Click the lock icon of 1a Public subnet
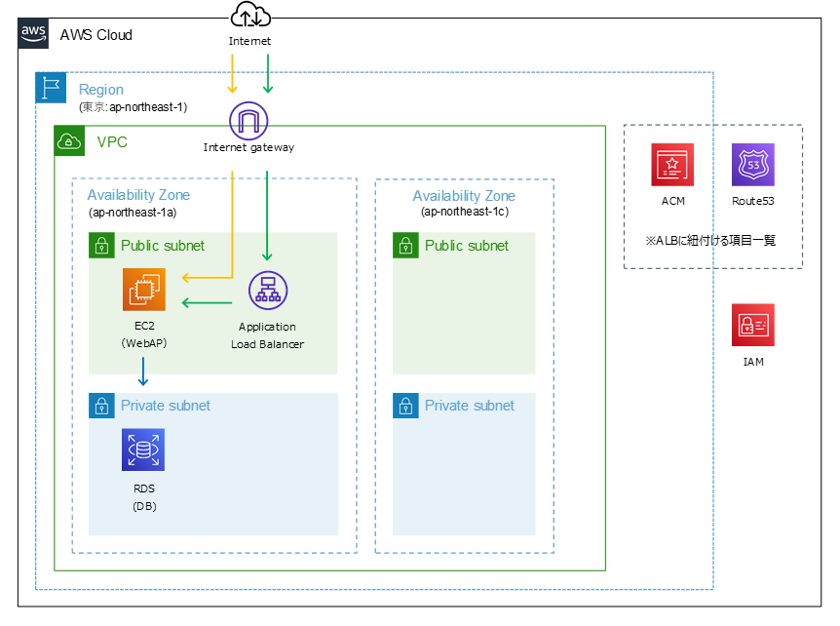This screenshot has width=840, height=626. (101, 246)
